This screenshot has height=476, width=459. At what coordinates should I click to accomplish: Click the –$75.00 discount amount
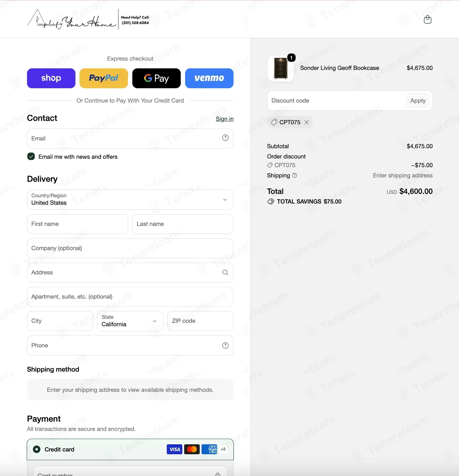[422, 165]
